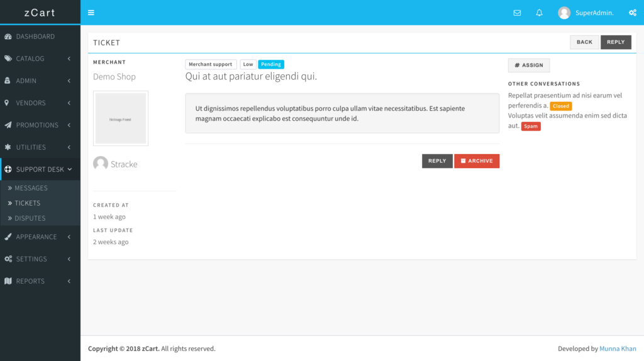The width and height of the screenshot is (644, 361).
Task: Expand the Settings sidebar section
Action: coord(40,259)
